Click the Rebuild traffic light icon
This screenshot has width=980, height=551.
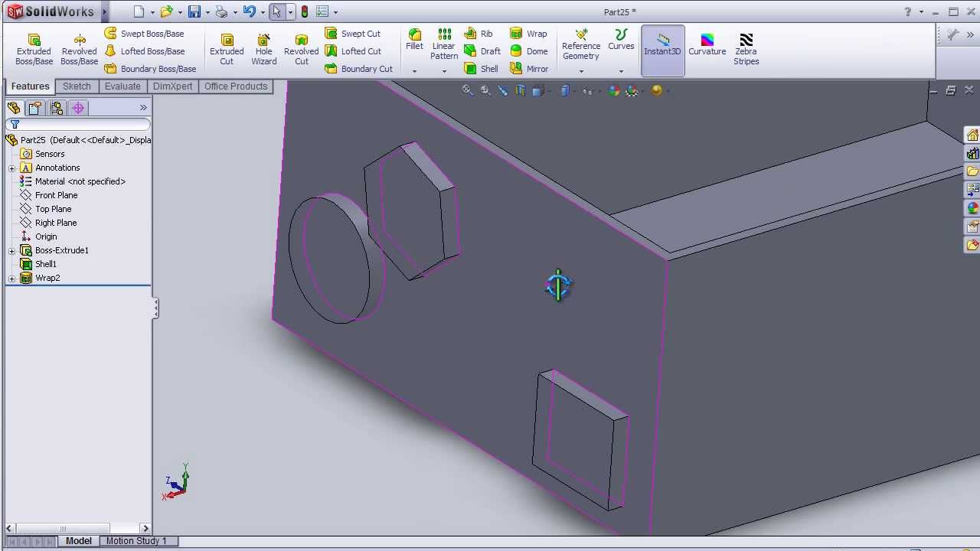tap(305, 11)
